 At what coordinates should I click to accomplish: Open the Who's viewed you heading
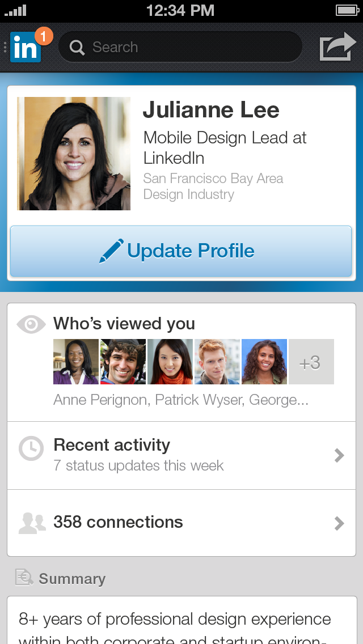[124, 324]
